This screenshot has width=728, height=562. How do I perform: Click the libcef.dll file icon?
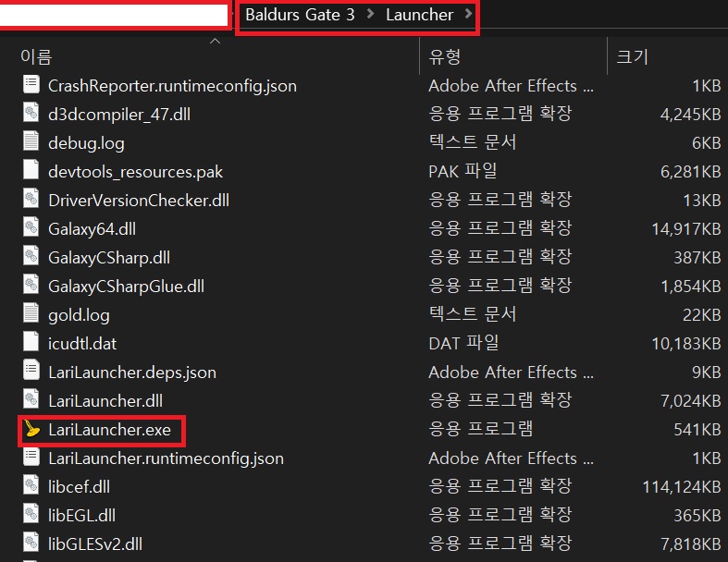31,486
